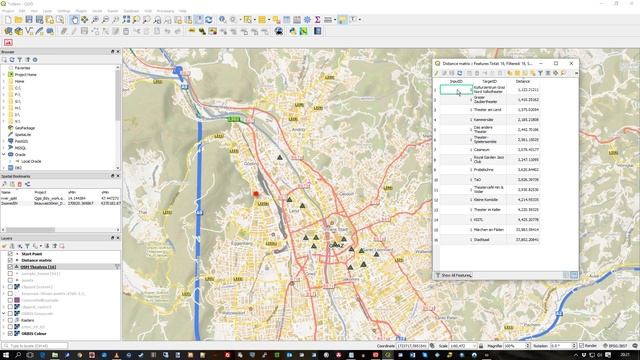640x360 pixels.
Task: Enable the points layer checkbox
Action: coord(10,280)
